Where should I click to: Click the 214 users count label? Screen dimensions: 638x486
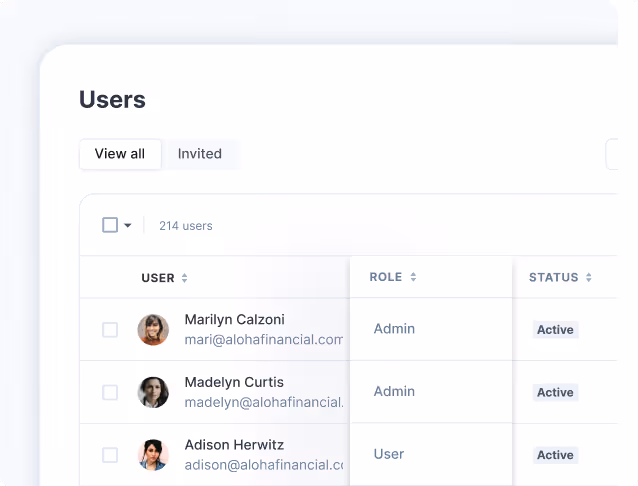(x=186, y=226)
